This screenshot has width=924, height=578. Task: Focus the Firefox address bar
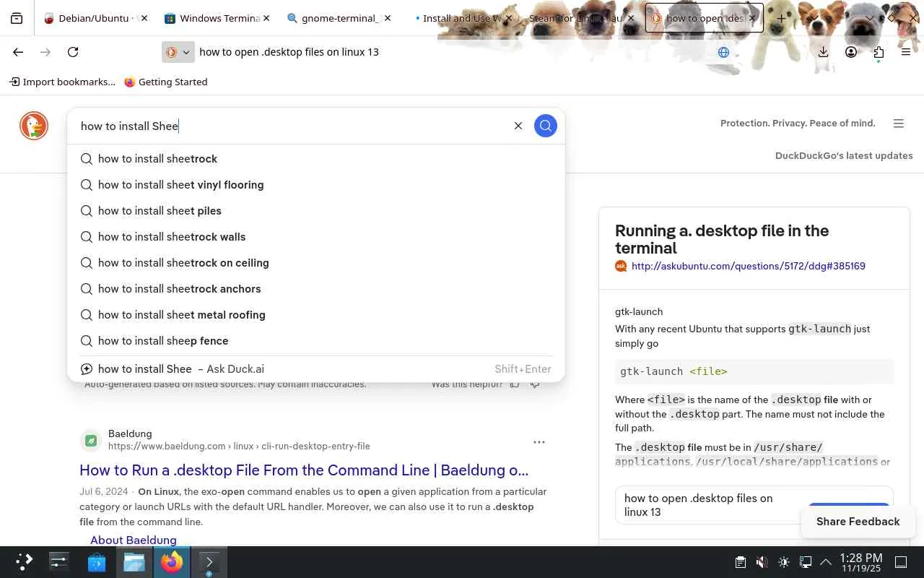[x=455, y=52]
